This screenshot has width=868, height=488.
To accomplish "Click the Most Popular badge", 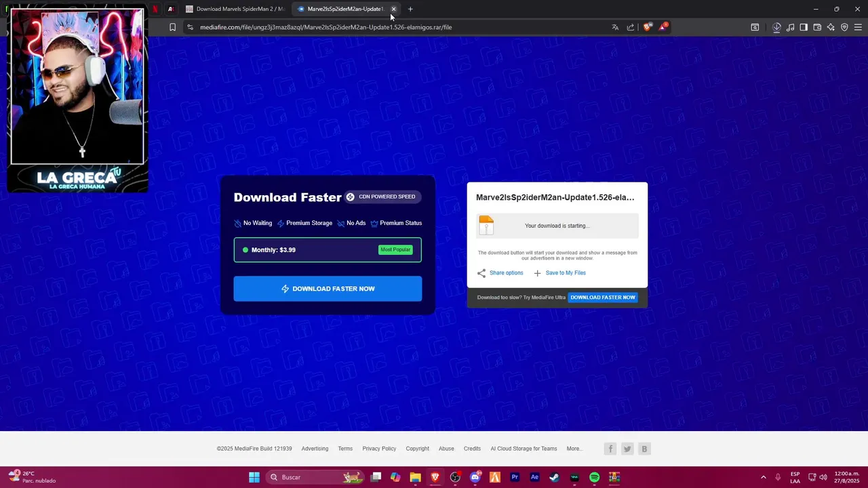I will click(x=395, y=249).
